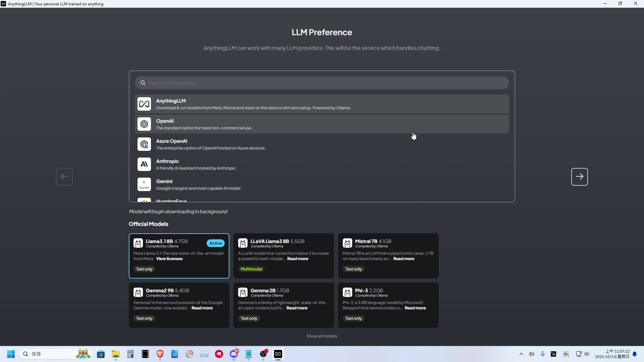Open View licenses link on Llama3.1 card
The image size is (644, 362).
pyautogui.click(x=169, y=259)
